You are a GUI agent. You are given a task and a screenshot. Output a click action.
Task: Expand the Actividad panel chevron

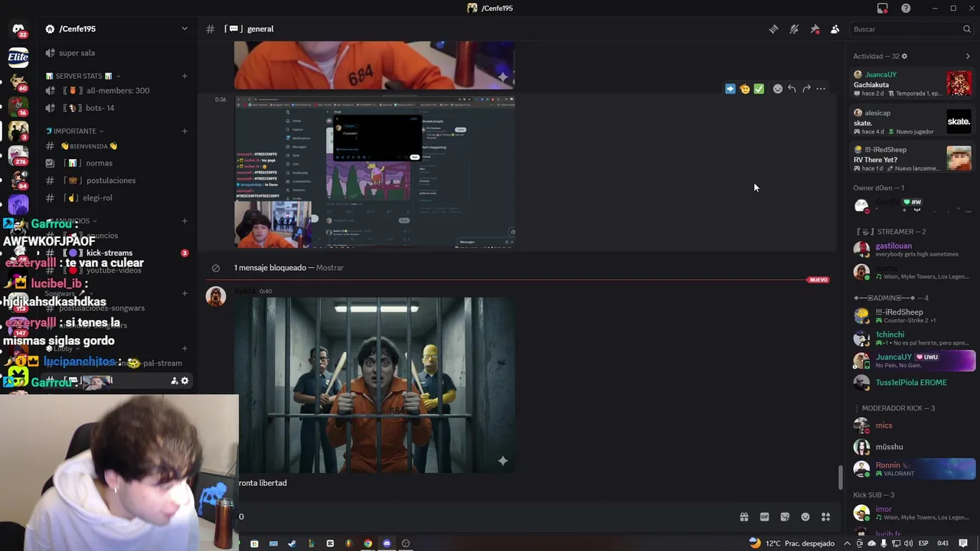click(968, 56)
